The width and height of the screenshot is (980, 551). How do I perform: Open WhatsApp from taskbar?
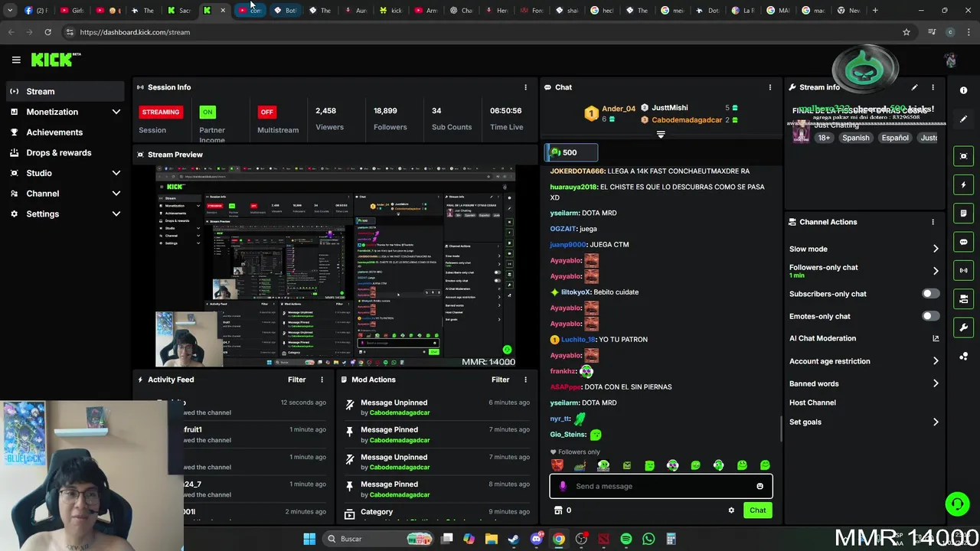tap(648, 539)
